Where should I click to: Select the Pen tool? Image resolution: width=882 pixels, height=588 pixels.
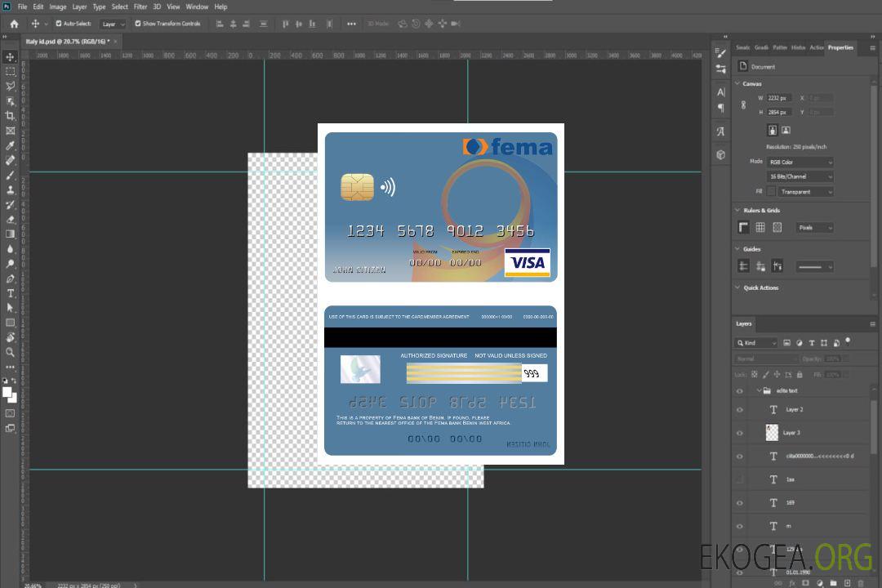tap(10, 278)
